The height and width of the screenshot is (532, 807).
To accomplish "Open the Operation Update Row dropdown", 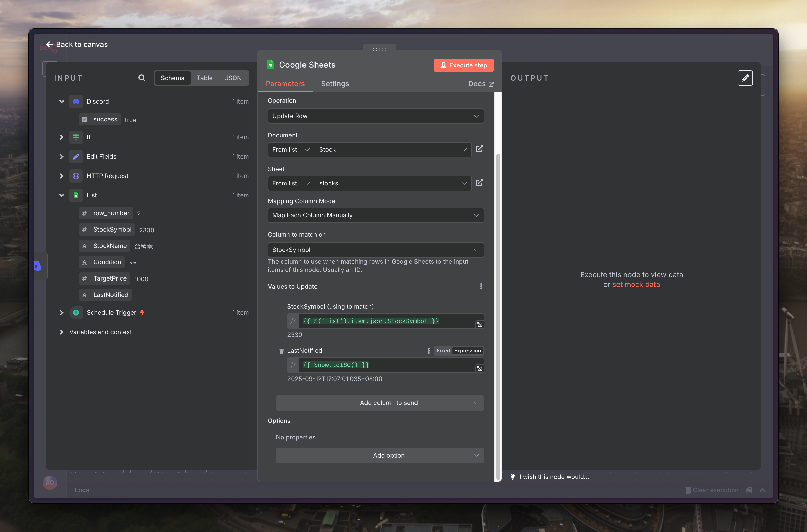I will (375, 116).
